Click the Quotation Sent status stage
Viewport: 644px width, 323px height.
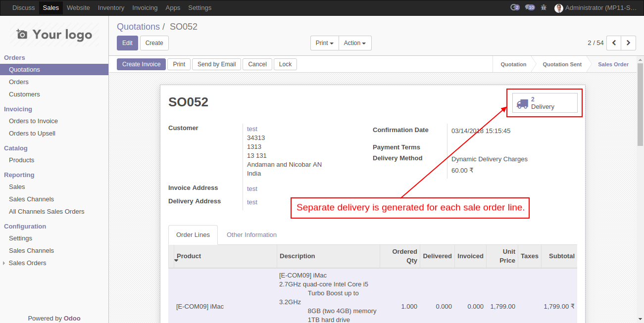[x=562, y=64]
